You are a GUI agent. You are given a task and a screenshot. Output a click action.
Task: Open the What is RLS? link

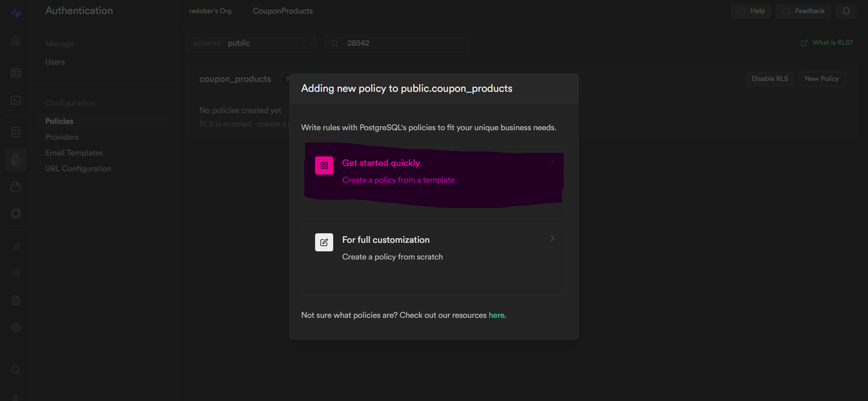(832, 42)
